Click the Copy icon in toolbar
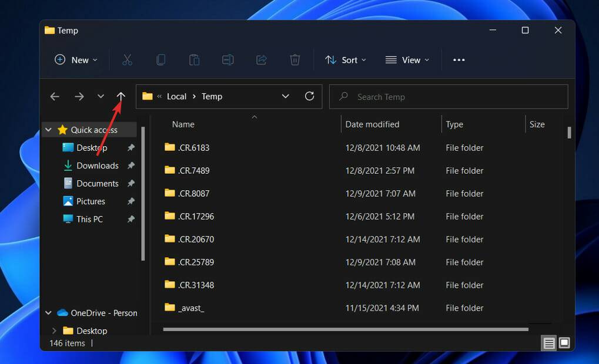The height and width of the screenshot is (364, 599). pos(160,60)
